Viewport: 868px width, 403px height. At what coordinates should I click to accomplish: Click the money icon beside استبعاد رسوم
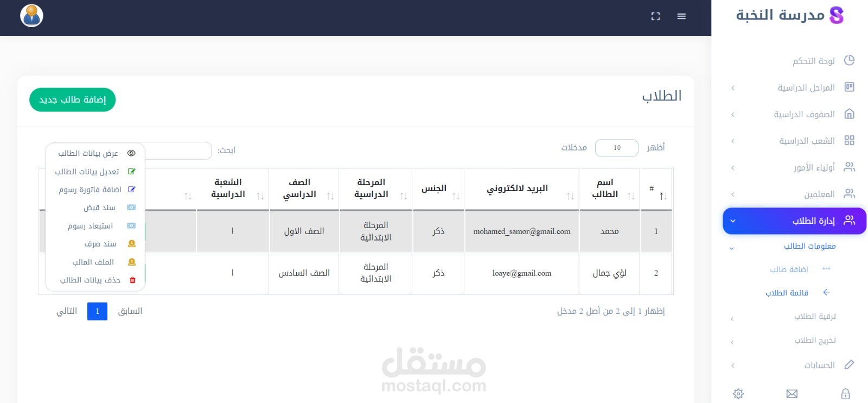coord(131,225)
